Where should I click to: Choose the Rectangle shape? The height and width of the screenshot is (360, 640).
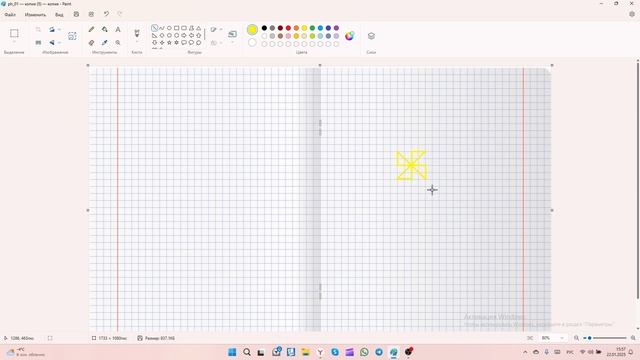click(176, 28)
